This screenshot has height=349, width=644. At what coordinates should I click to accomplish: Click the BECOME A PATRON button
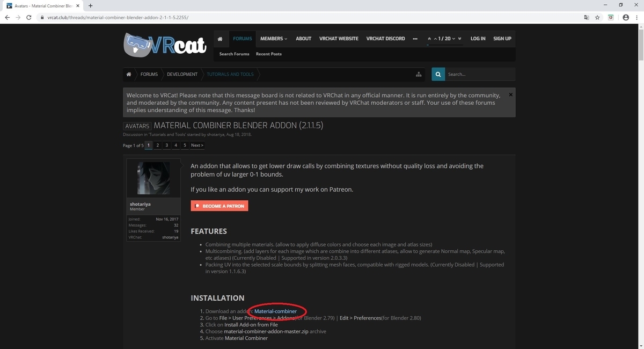point(219,206)
